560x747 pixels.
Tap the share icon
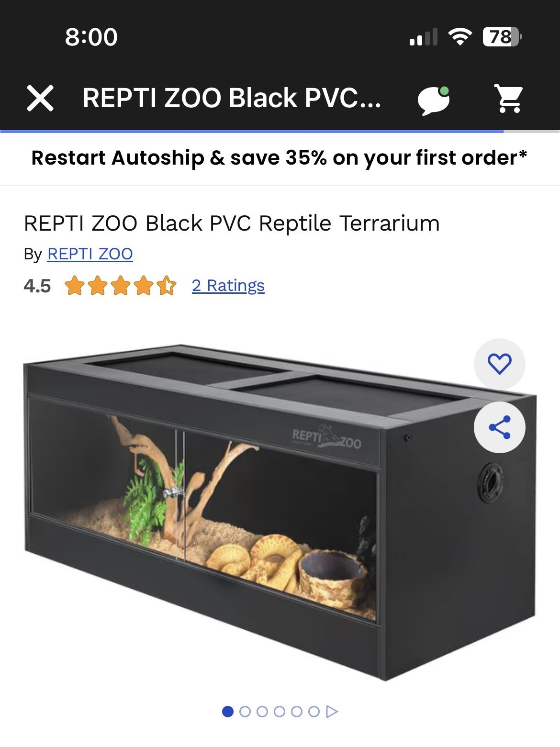pyautogui.click(x=499, y=427)
